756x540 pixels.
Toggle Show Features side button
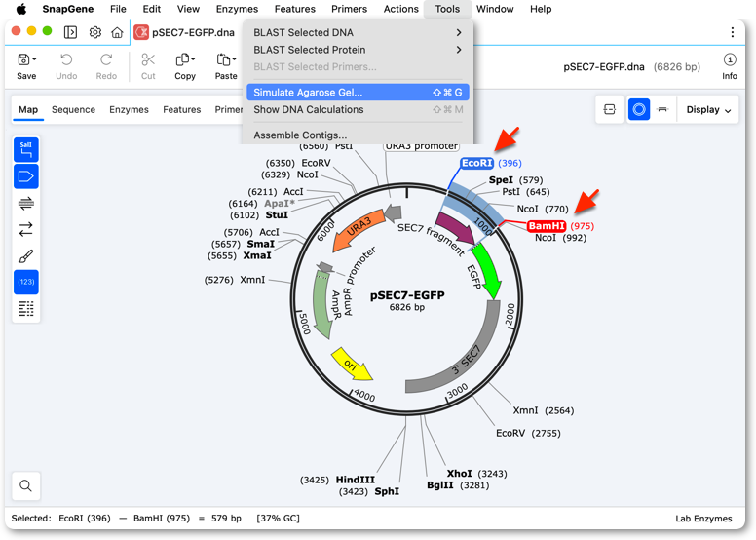coord(26,176)
